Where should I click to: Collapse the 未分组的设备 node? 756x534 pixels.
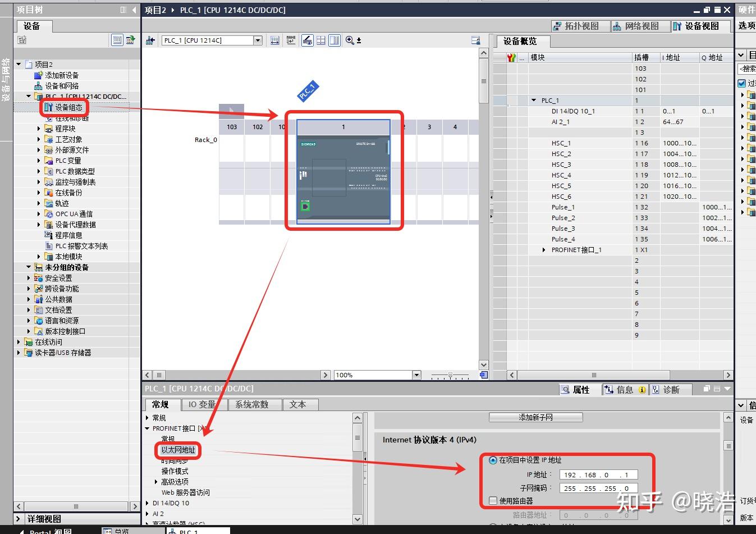[29, 267]
